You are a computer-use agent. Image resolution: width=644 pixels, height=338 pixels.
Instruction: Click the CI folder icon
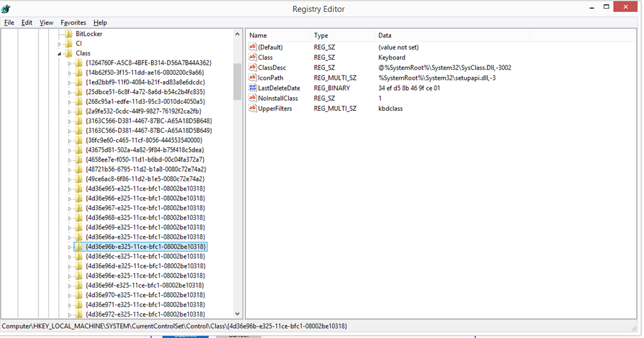[69, 43]
